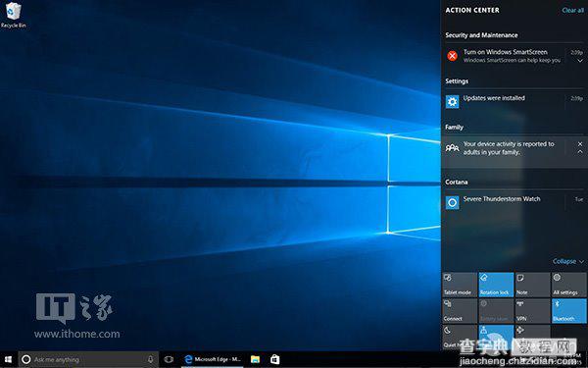Open the Severe Thunderstorm Watch notification

pos(514,203)
